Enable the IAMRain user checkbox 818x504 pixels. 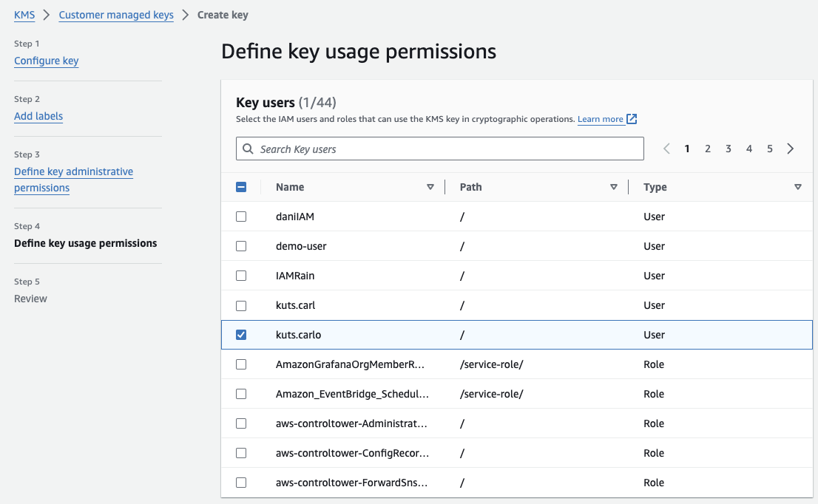241,276
